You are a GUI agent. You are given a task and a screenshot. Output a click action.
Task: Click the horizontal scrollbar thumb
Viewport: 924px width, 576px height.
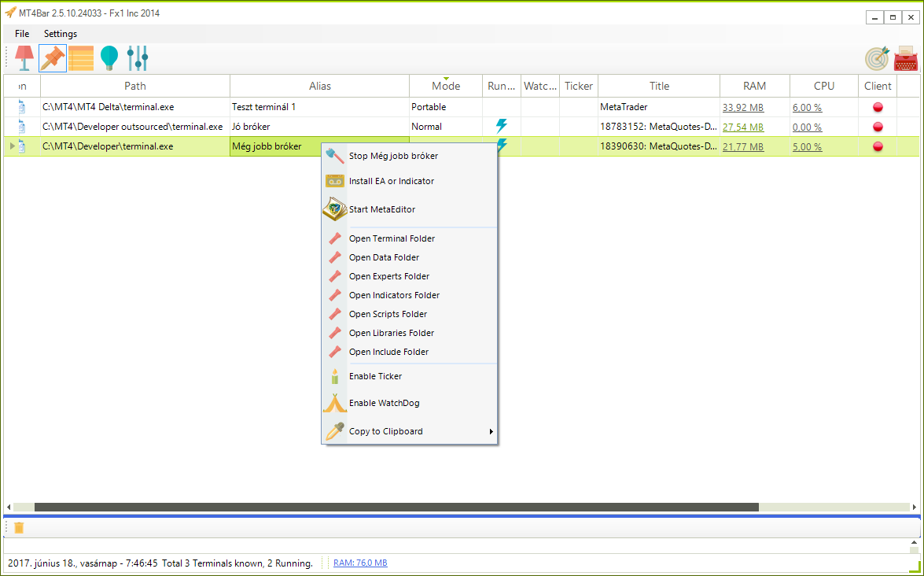point(396,507)
